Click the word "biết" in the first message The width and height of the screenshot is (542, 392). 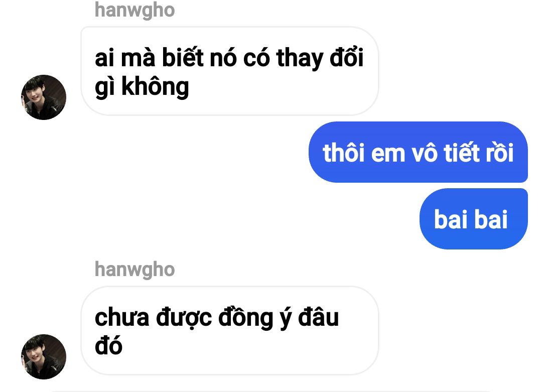click(x=183, y=58)
